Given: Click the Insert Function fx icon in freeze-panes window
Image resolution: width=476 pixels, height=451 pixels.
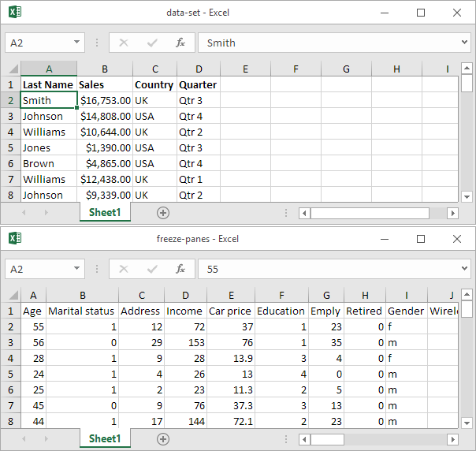Looking at the screenshot, I should pos(180,269).
